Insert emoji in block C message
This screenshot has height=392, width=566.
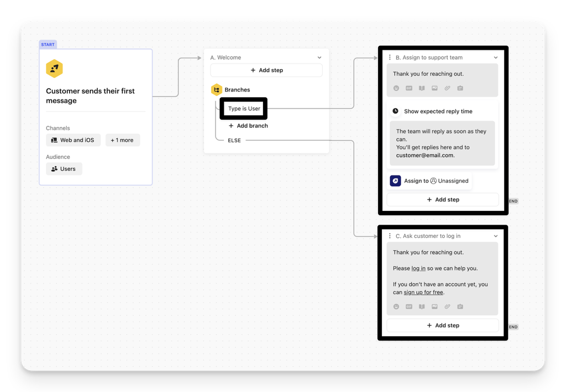click(x=396, y=306)
